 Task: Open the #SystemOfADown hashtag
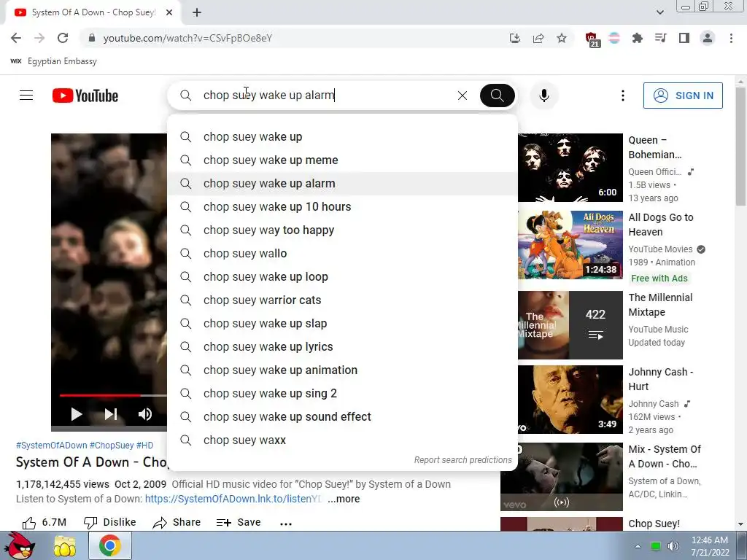pos(52,446)
